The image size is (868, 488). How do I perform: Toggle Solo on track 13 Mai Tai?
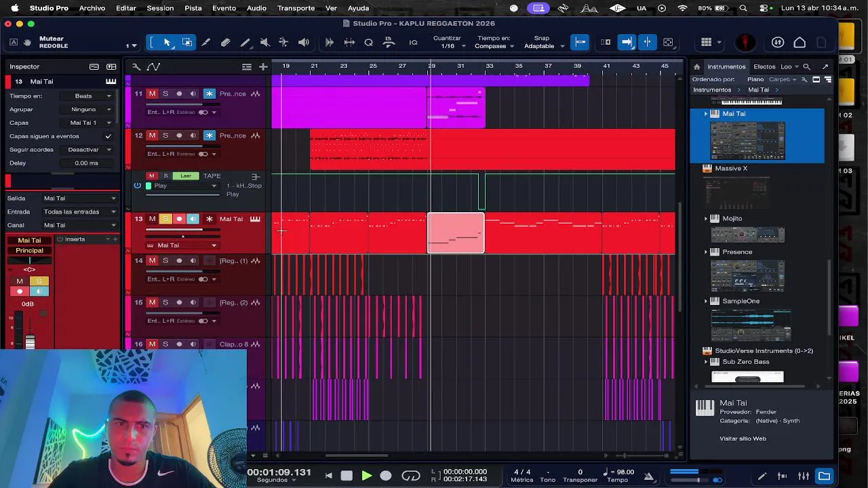[x=165, y=219]
